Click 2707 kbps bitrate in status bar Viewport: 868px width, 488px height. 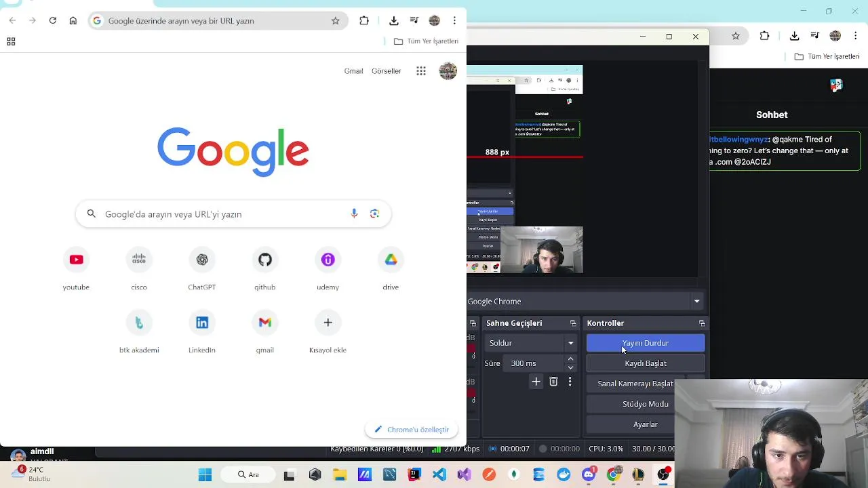(462, 449)
